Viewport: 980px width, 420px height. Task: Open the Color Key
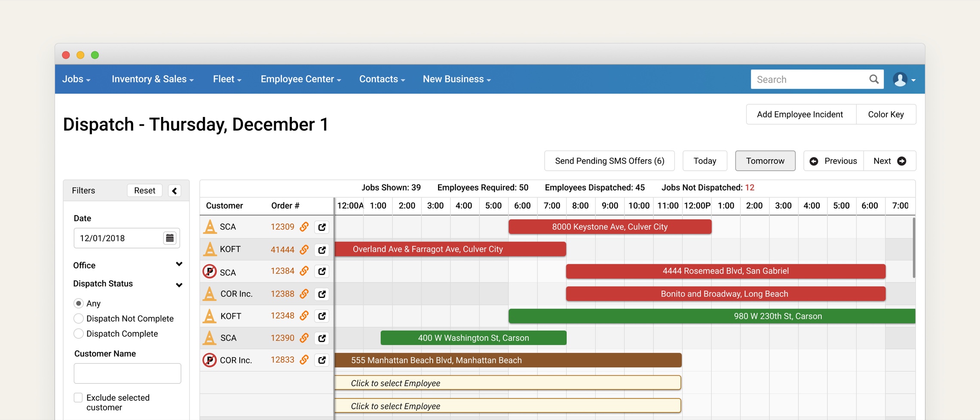(x=886, y=114)
